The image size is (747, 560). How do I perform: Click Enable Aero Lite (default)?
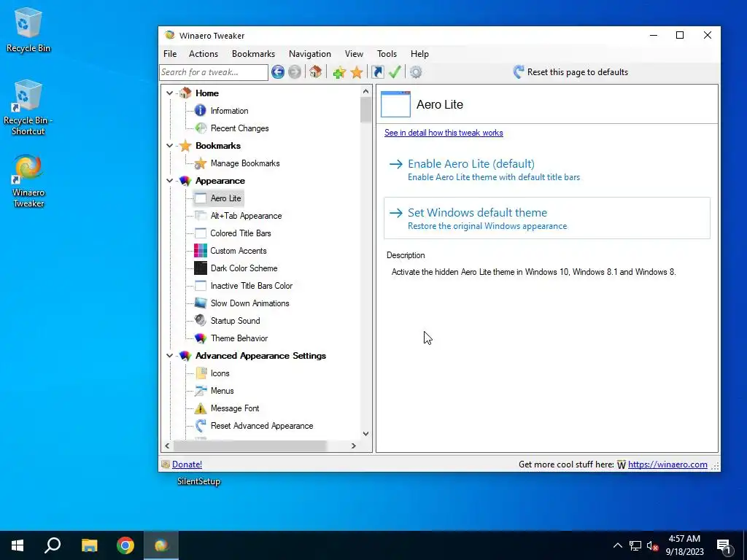coord(547,170)
